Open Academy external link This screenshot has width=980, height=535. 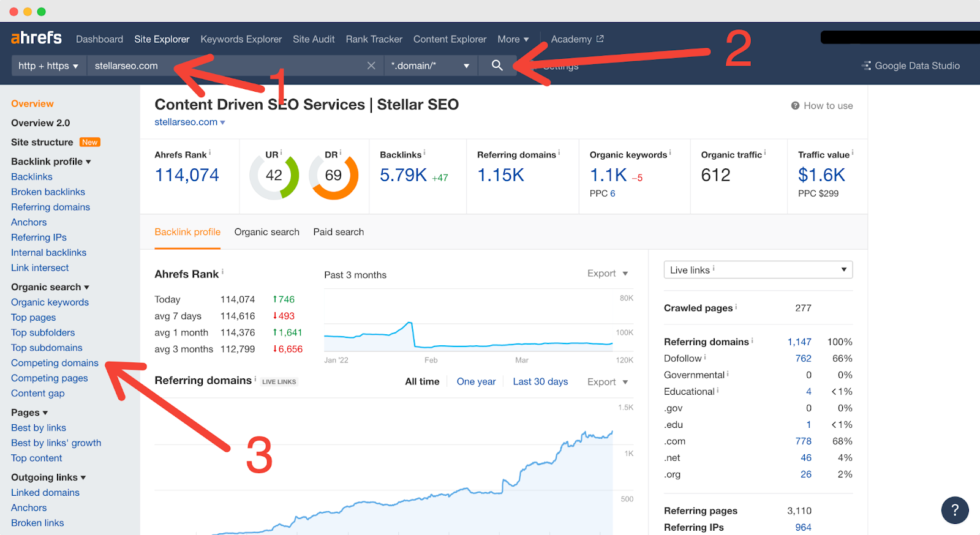(577, 39)
